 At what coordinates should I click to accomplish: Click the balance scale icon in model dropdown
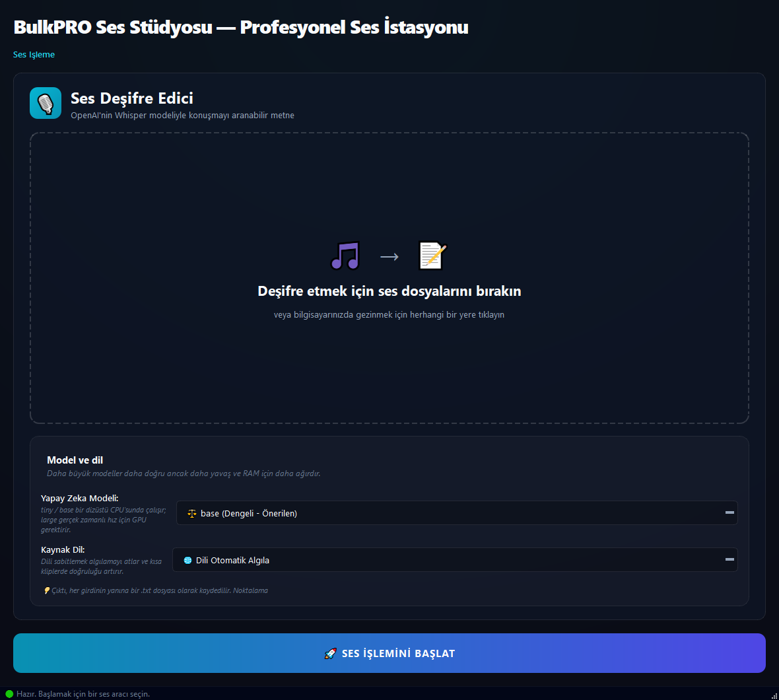[x=191, y=513]
